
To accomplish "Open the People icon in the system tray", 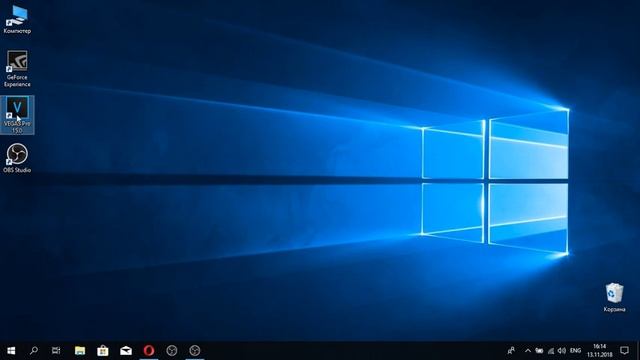I will coord(511,351).
